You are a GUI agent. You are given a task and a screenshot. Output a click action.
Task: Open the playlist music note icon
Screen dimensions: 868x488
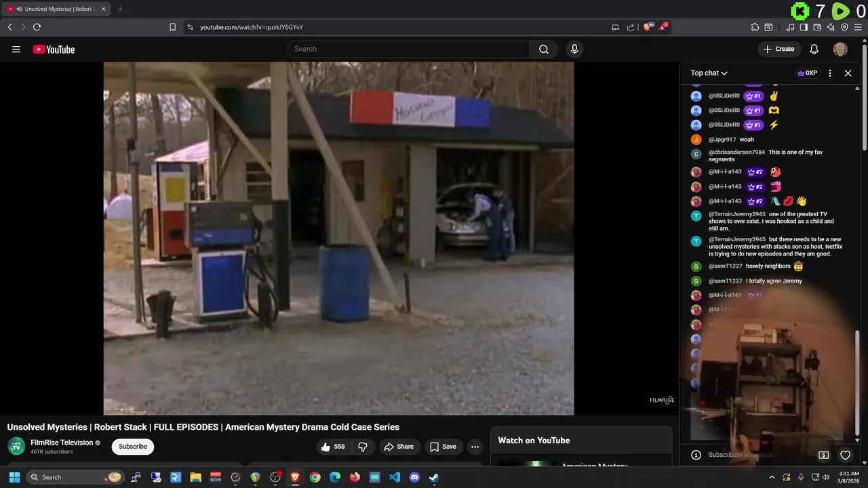(790, 27)
